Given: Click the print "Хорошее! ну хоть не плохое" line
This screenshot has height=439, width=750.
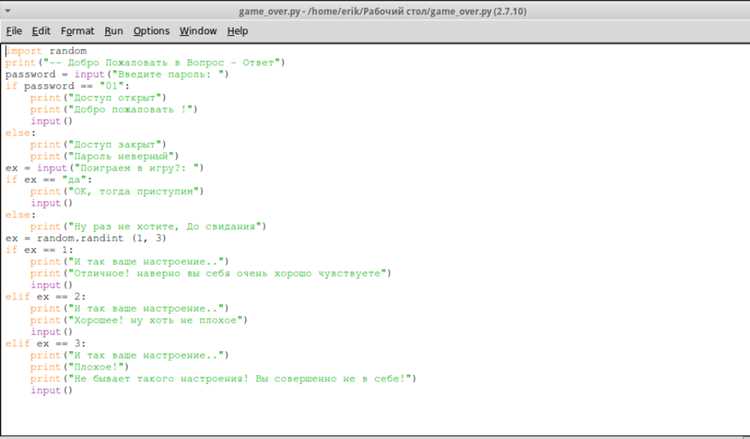Looking at the screenshot, I should [139, 320].
